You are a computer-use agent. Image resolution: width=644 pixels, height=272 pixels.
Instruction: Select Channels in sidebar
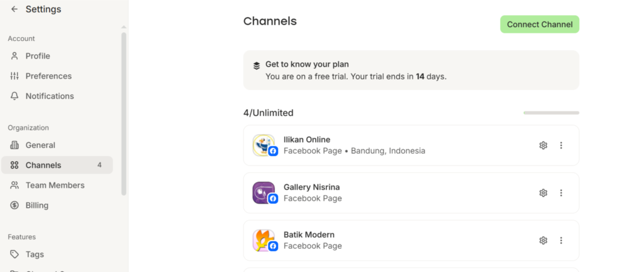57,165
